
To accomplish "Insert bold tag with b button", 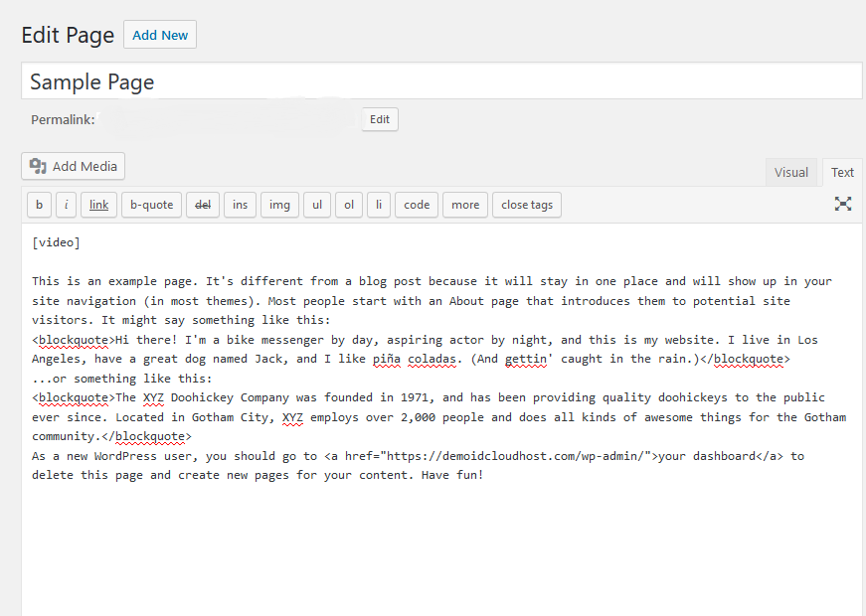I will coord(39,205).
